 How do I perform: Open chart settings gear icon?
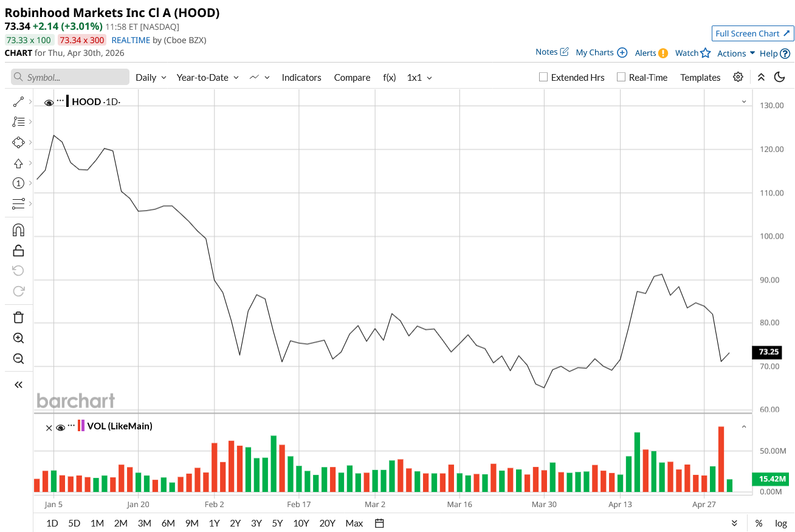pos(738,77)
